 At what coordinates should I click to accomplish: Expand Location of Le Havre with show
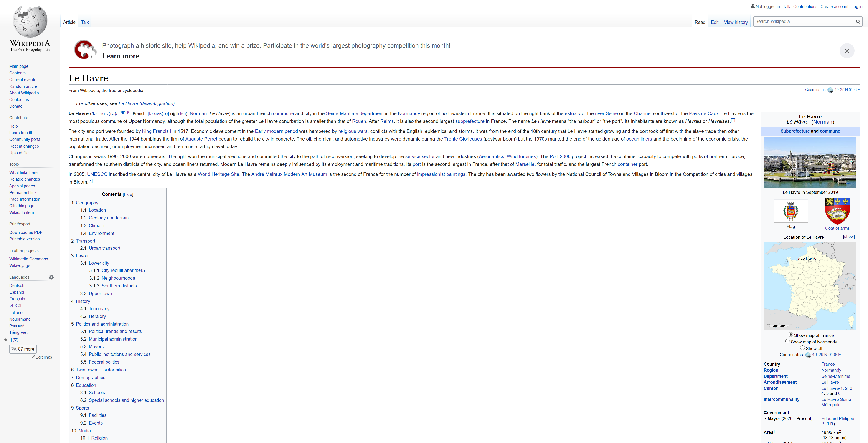849,237
